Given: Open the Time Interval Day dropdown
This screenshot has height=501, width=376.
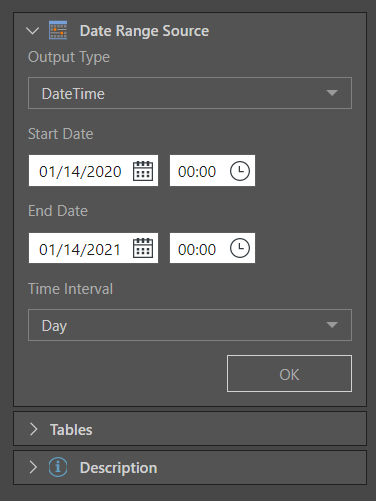Looking at the screenshot, I should click(x=190, y=325).
